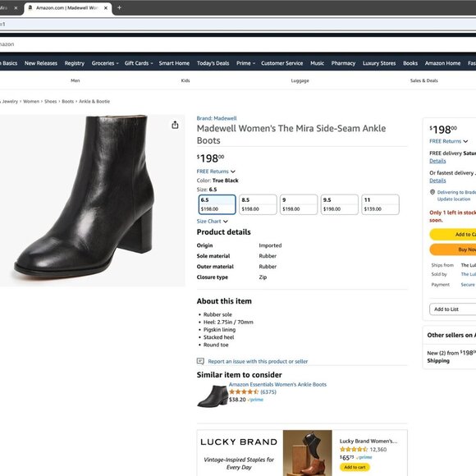This screenshot has height=476, width=476.
Task: Open Amazon Essentials Women's Ankle Boots link
Action: point(277,384)
